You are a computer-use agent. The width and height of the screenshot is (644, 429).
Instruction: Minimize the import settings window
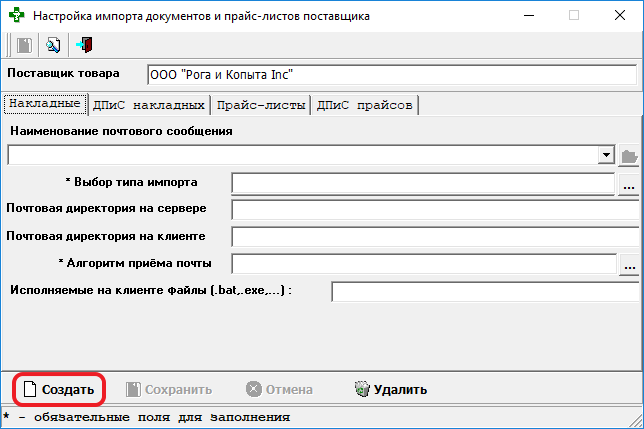529,16
